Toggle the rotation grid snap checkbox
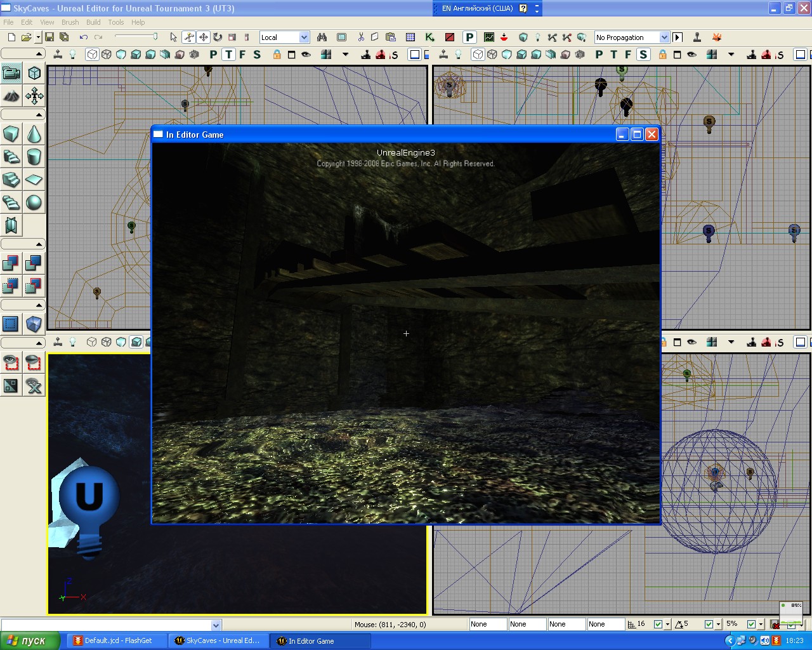The image size is (812, 650). click(709, 624)
